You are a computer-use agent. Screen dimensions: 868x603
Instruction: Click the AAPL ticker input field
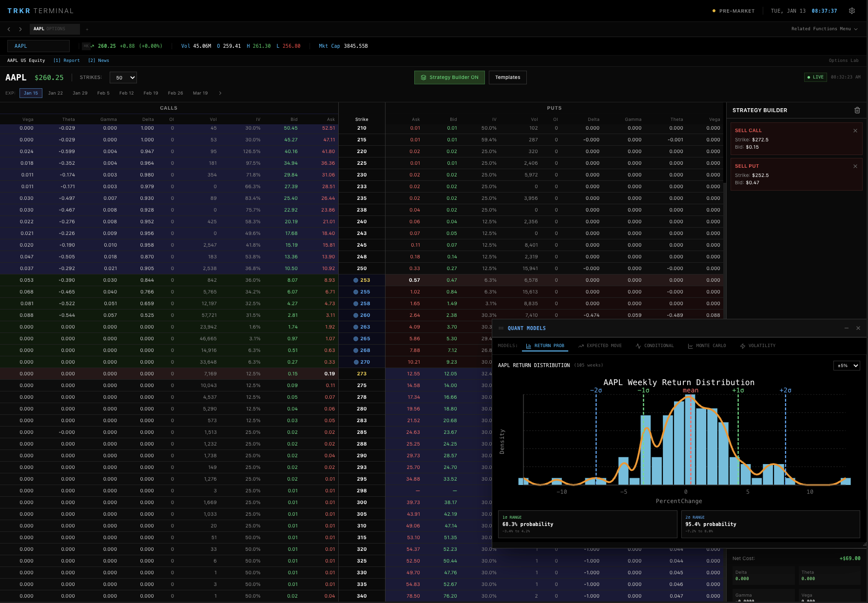coord(39,46)
